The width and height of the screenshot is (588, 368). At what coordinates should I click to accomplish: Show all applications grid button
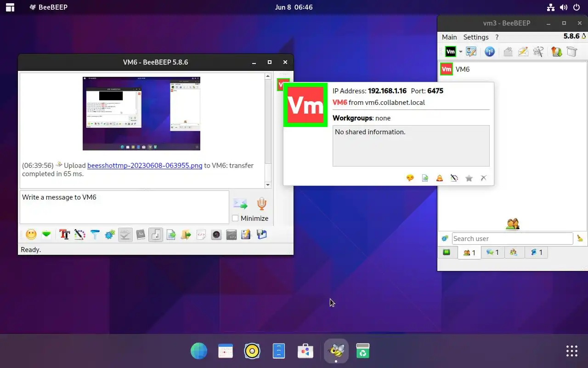click(x=572, y=351)
